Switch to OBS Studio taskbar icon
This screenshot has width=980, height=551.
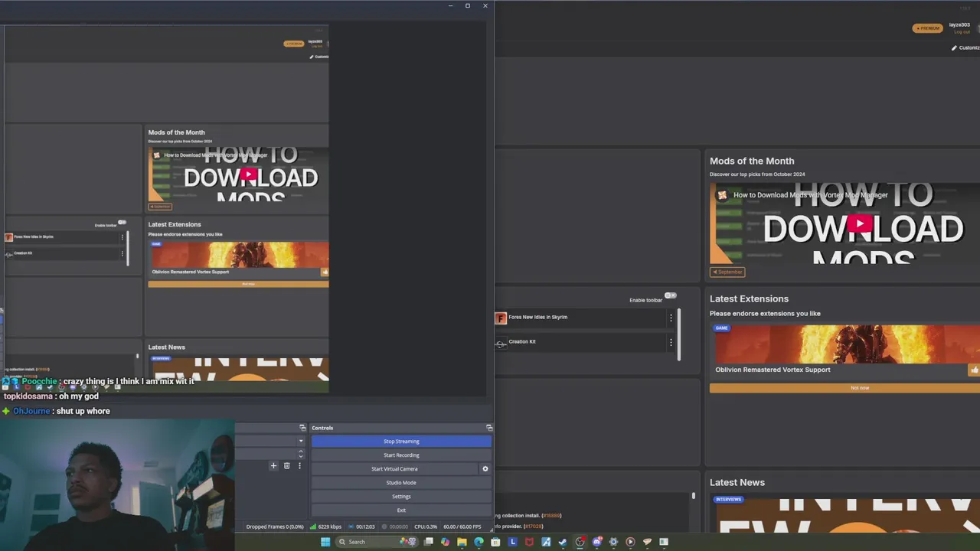pyautogui.click(x=580, y=542)
